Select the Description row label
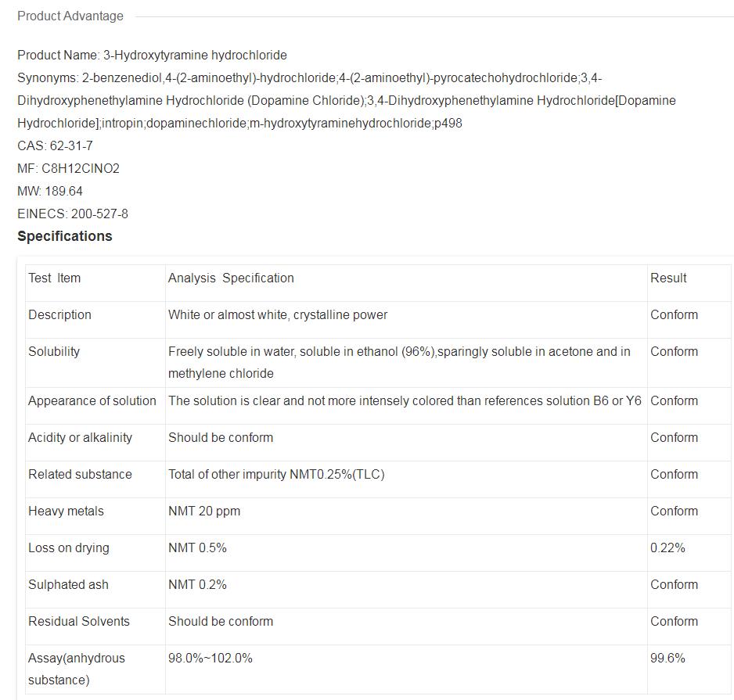The image size is (734, 700). (x=59, y=315)
